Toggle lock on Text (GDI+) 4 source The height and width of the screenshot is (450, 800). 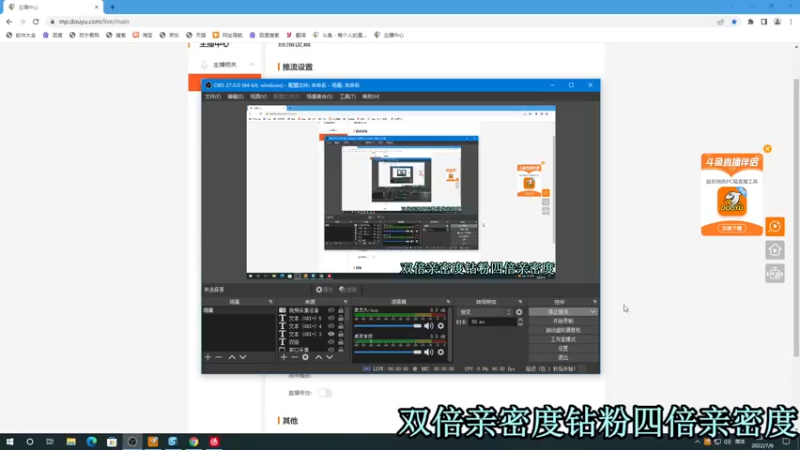tap(341, 326)
